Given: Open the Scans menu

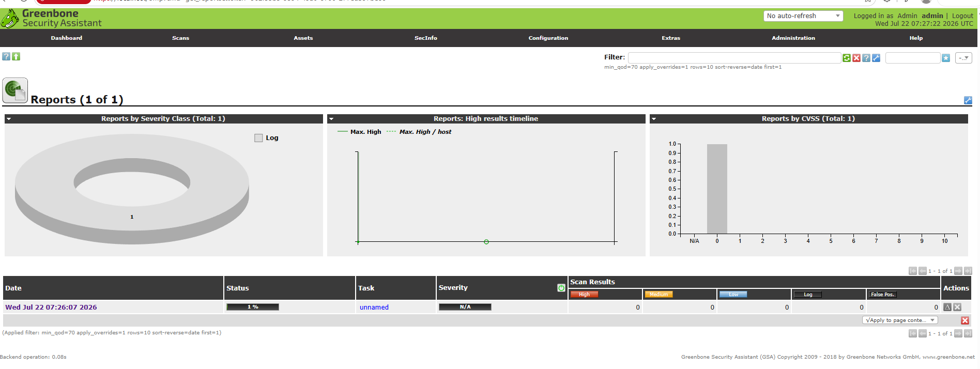Looking at the screenshot, I should pyautogui.click(x=180, y=38).
